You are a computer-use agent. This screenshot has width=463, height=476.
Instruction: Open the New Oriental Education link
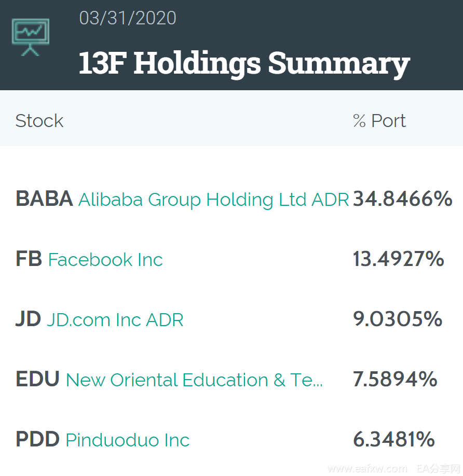pyautogui.click(x=194, y=380)
